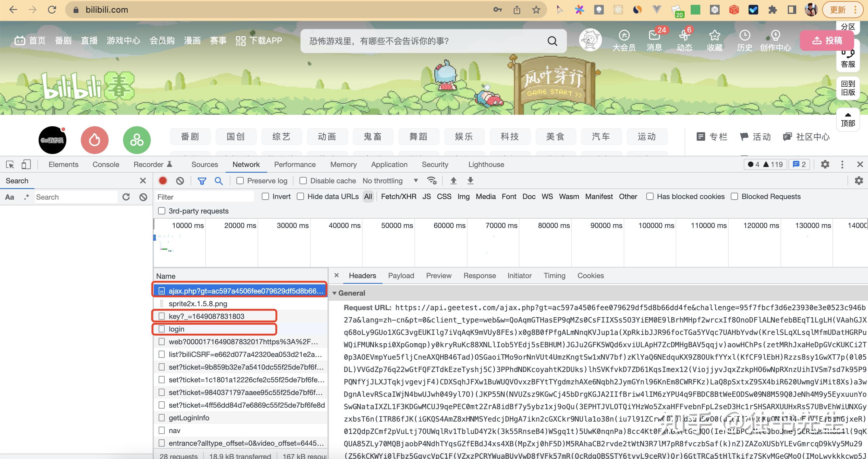
Task: Stop network recording with the red record button
Action: tap(163, 181)
